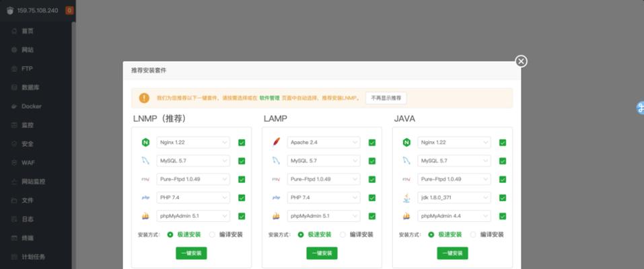This screenshot has height=269, width=644.
Task: Select 编译安装 radio in LNMP card
Action: pos(213,235)
